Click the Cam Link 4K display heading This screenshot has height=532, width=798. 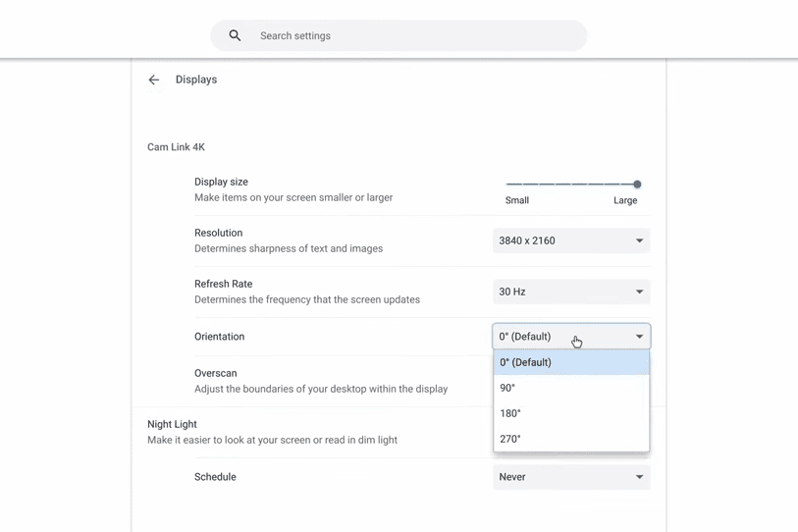coord(177,147)
